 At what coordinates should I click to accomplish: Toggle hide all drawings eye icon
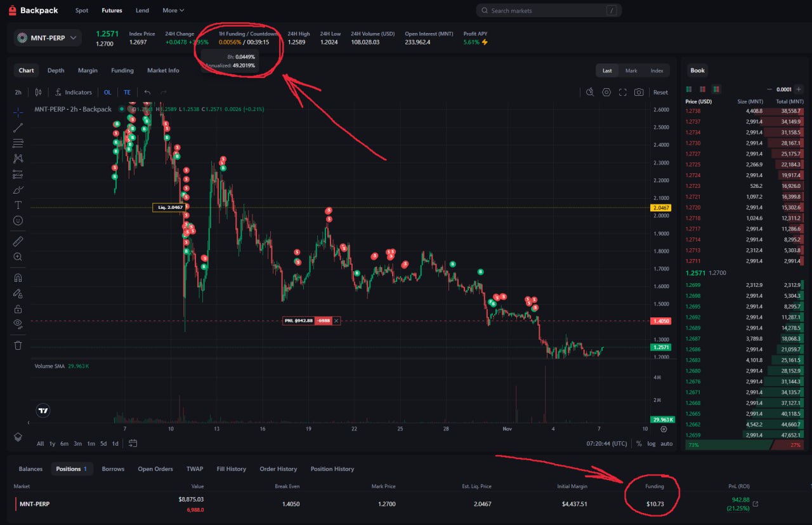click(18, 324)
